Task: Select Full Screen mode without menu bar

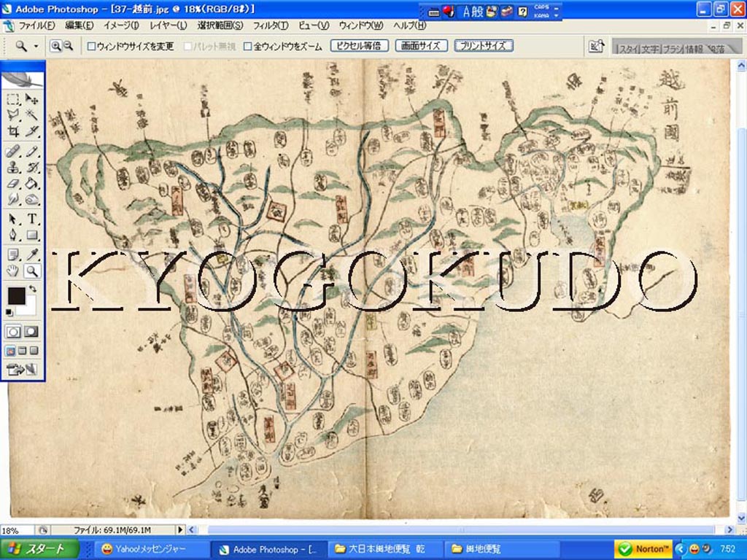Action: coord(34,351)
